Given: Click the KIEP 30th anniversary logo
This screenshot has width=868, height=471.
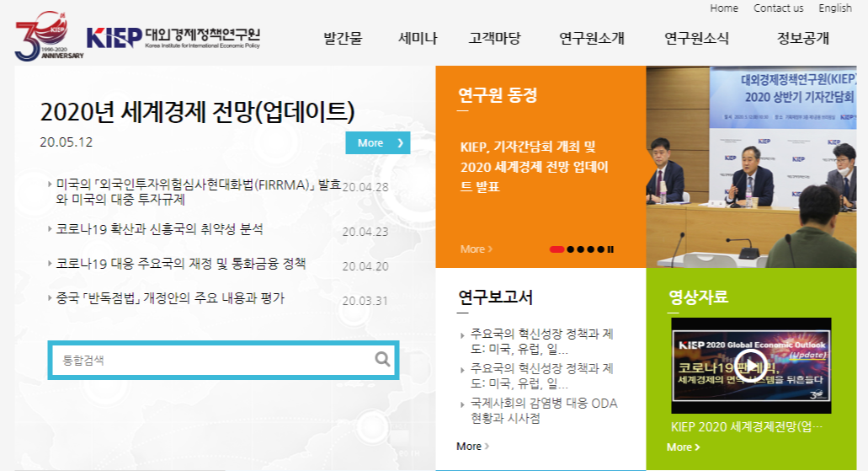Looking at the screenshot, I should (49, 36).
